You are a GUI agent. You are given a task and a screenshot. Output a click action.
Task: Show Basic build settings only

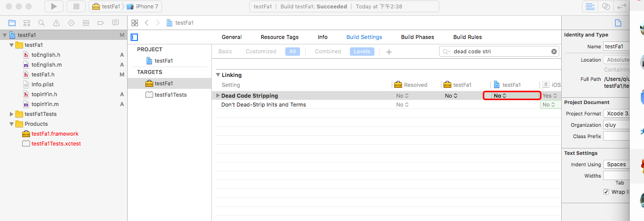tap(225, 51)
